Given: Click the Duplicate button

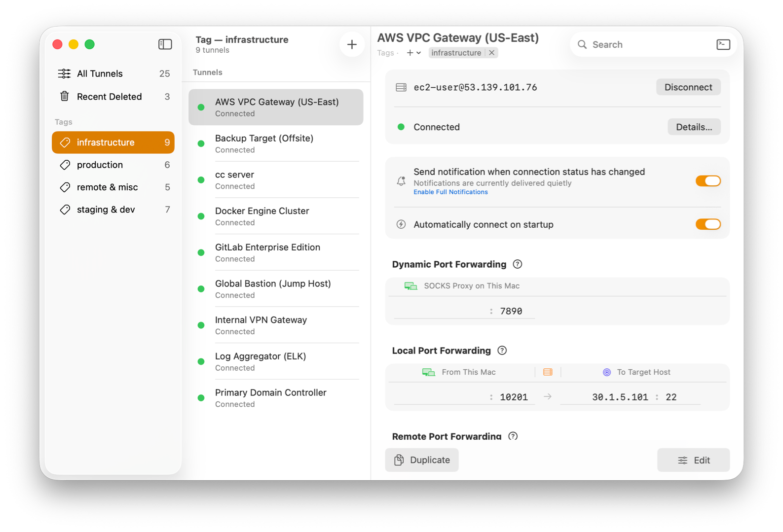Looking at the screenshot, I should (x=422, y=460).
